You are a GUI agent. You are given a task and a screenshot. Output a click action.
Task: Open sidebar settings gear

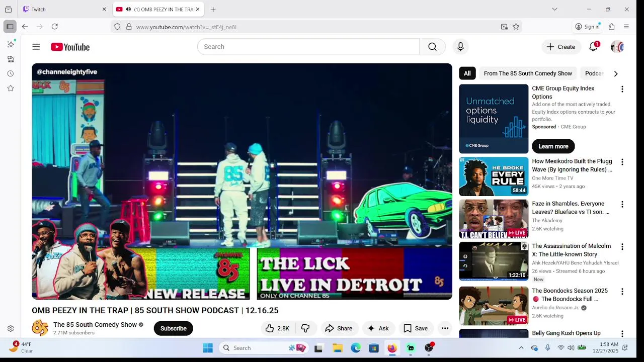[11, 329]
